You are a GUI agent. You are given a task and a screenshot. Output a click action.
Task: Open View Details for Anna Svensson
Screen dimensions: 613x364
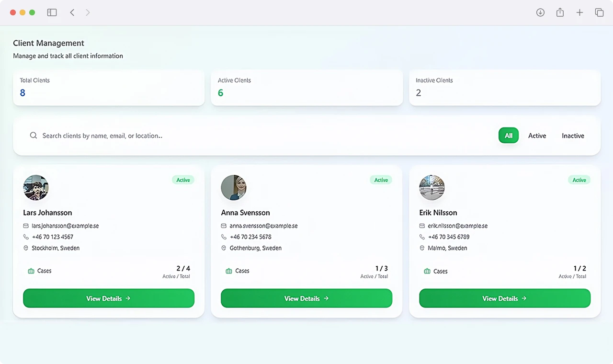pos(306,298)
